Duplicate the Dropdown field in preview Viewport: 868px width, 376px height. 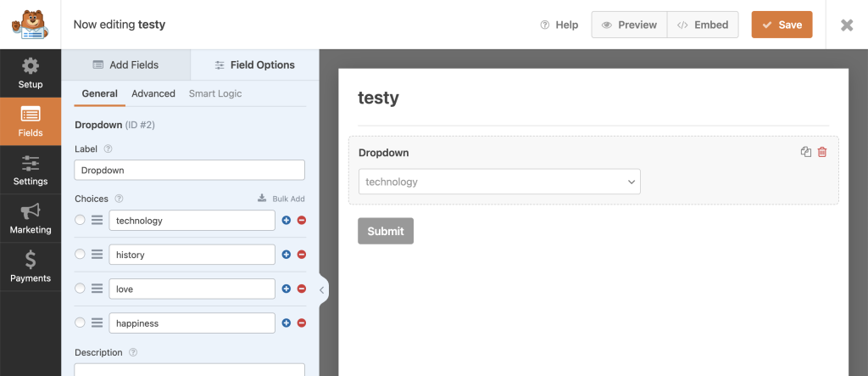806,152
